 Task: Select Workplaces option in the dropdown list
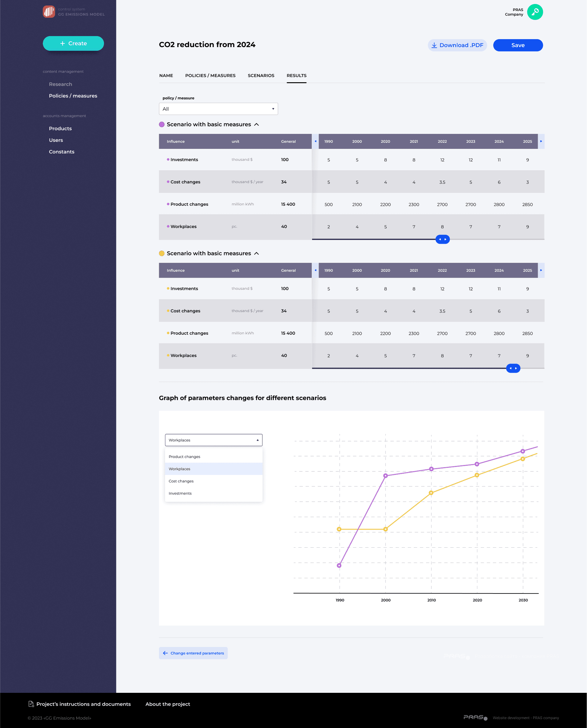(214, 469)
